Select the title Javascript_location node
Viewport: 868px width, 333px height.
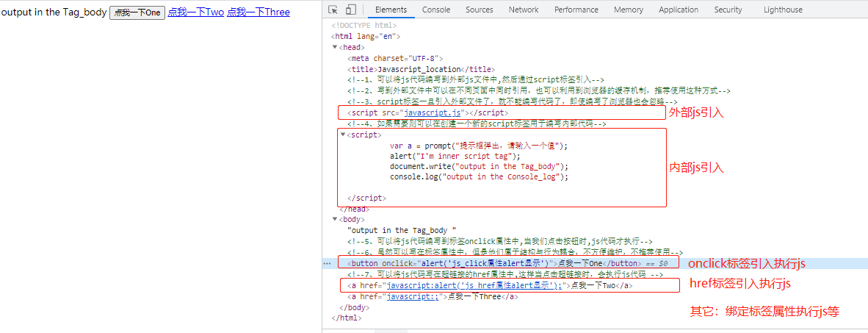(422, 68)
